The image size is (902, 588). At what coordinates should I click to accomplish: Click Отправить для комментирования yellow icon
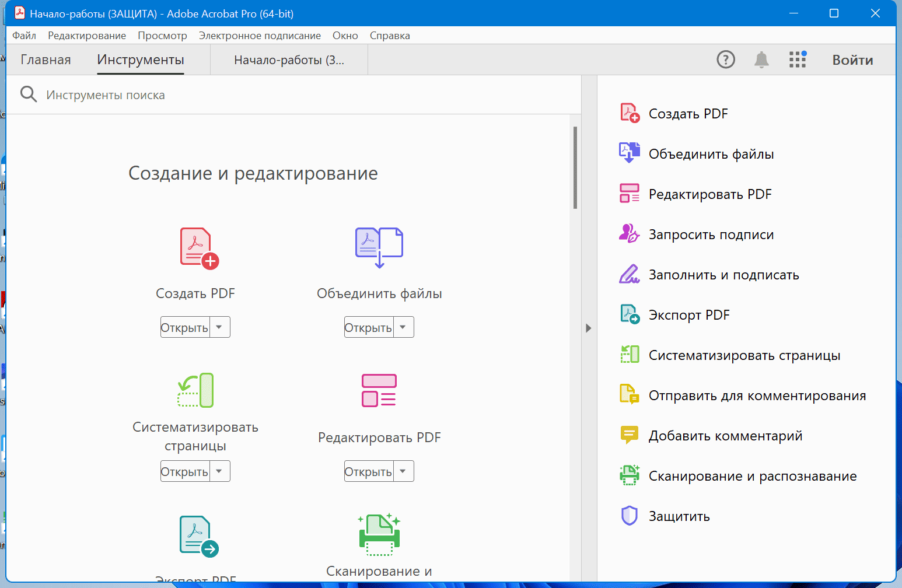(630, 395)
